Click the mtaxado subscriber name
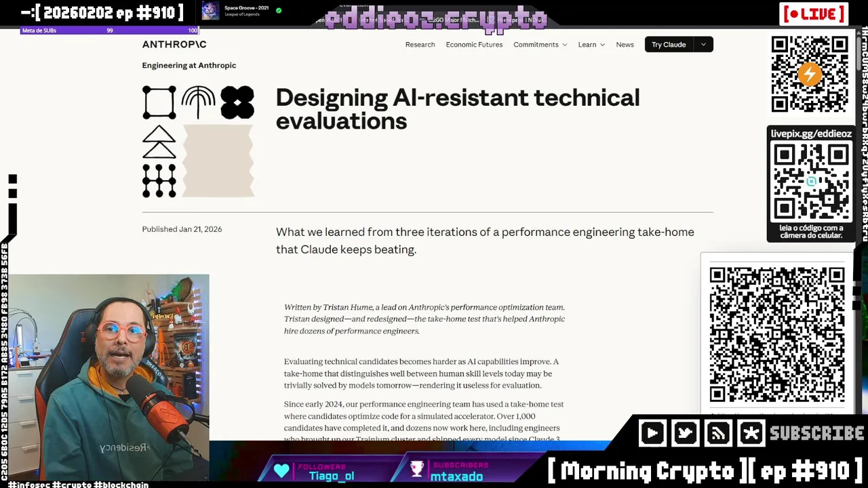 click(458, 476)
